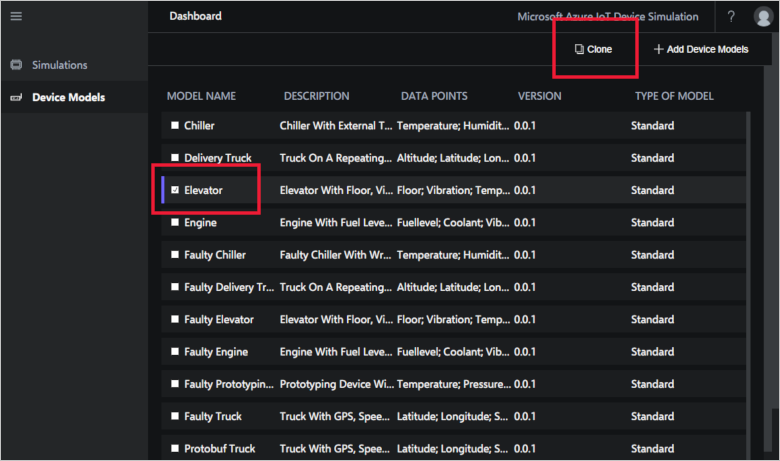Select Device Models in sidebar
The height and width of the screenshot is (461, 780).
(x=69, y=97)
